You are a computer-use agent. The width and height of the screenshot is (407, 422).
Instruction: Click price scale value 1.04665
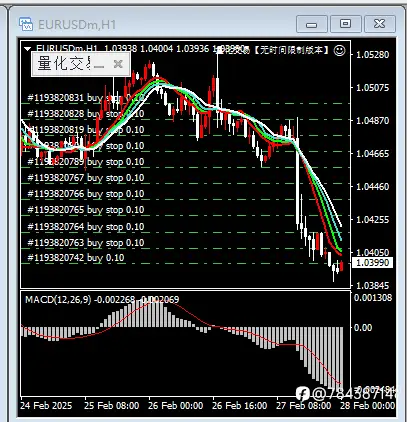click(x=373, y=154)
